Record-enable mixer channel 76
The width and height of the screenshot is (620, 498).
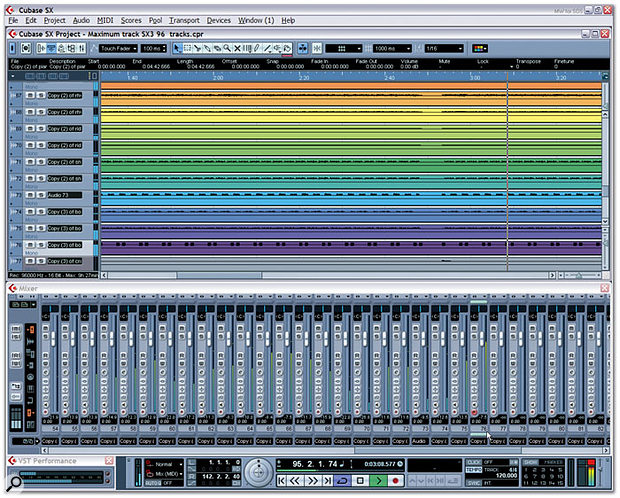pos(474,413)
